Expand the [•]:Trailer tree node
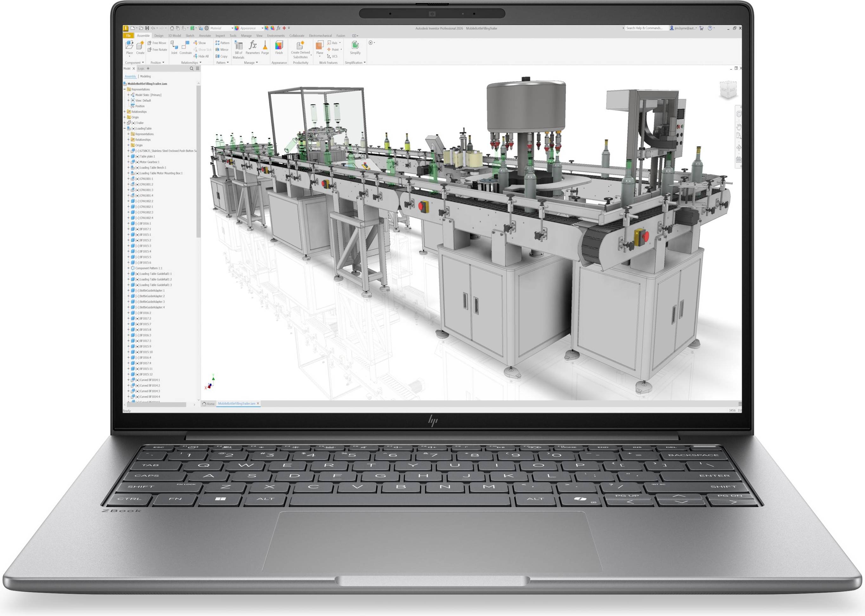 click(x=124, y=123)
